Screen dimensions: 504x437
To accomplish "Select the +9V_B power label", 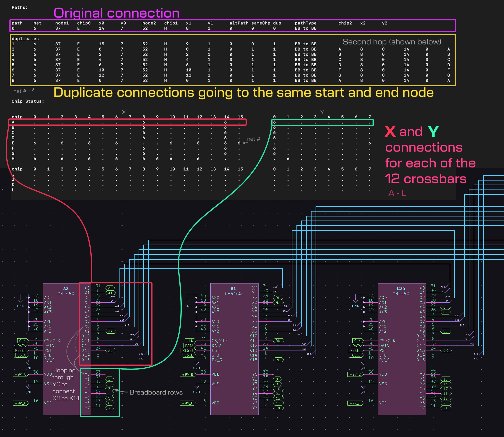I will 188,374.
